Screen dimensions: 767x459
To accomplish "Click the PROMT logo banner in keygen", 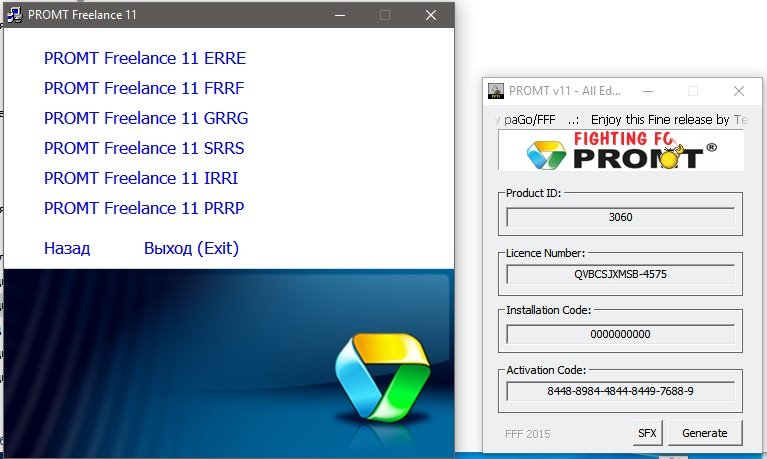I will click(x=621, y=150).
